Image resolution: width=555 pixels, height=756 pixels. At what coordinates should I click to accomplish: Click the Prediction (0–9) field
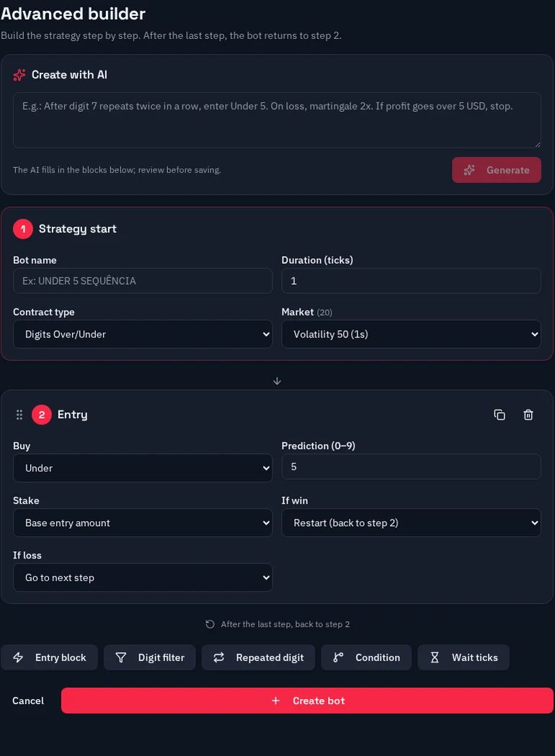[x=412, y=467]
